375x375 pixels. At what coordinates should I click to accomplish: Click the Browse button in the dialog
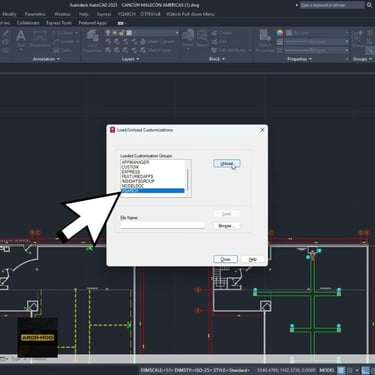click(227, 226)
